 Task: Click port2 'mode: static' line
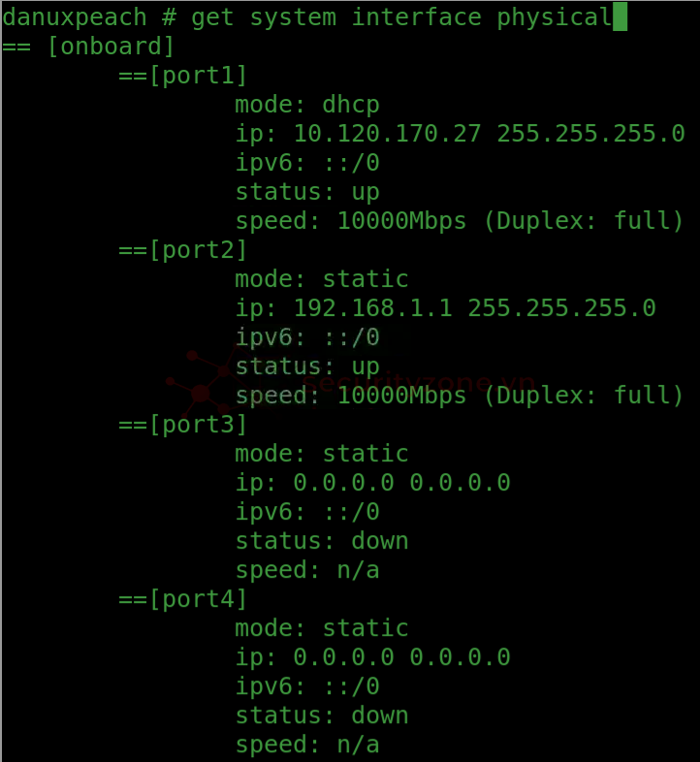pyautogui.click(x=322, y=279)
